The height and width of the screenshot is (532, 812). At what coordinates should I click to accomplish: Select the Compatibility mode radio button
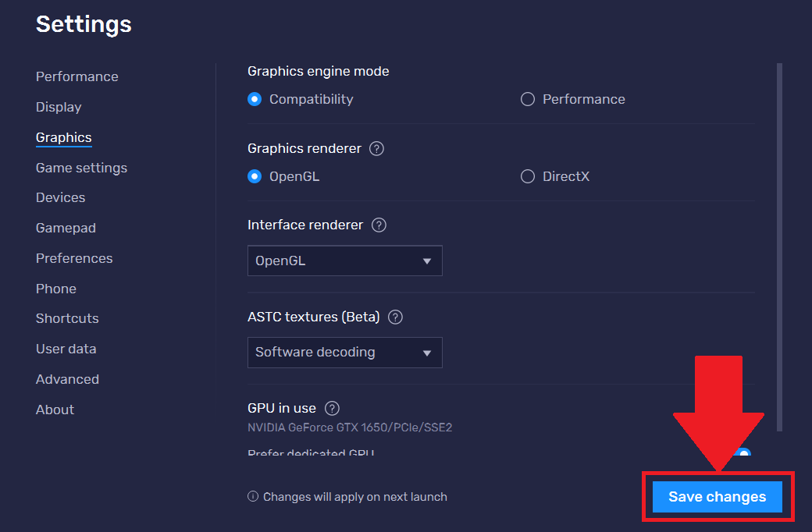(254, 99)
